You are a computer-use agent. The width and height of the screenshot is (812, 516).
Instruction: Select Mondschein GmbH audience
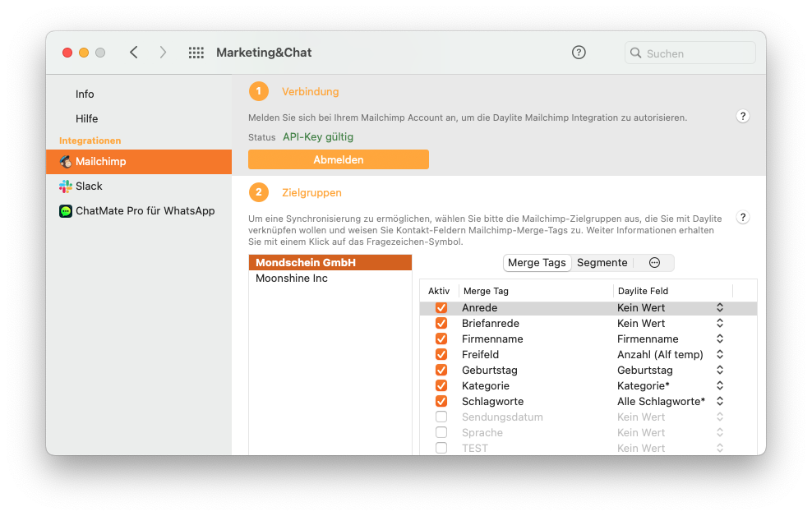tap(330, 262)
